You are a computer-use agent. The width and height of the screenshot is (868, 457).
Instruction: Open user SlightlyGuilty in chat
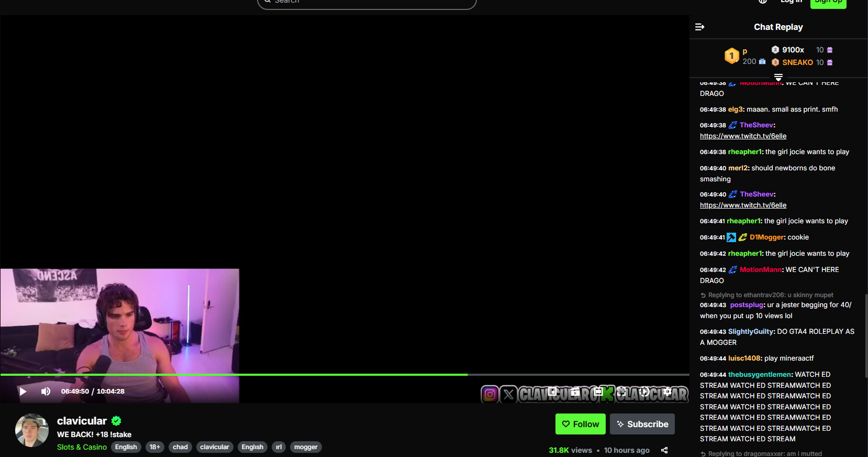[x=751, y=332]
